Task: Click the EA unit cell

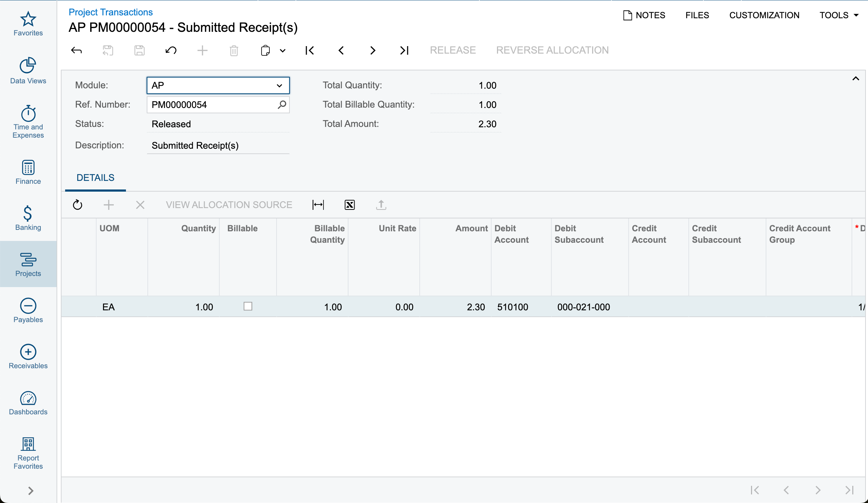Action: pyautogui.click(x=122, y=307)
